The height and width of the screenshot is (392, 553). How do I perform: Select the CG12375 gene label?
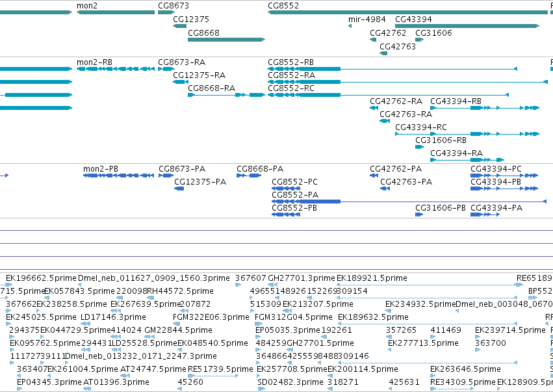tap(191, 19)
